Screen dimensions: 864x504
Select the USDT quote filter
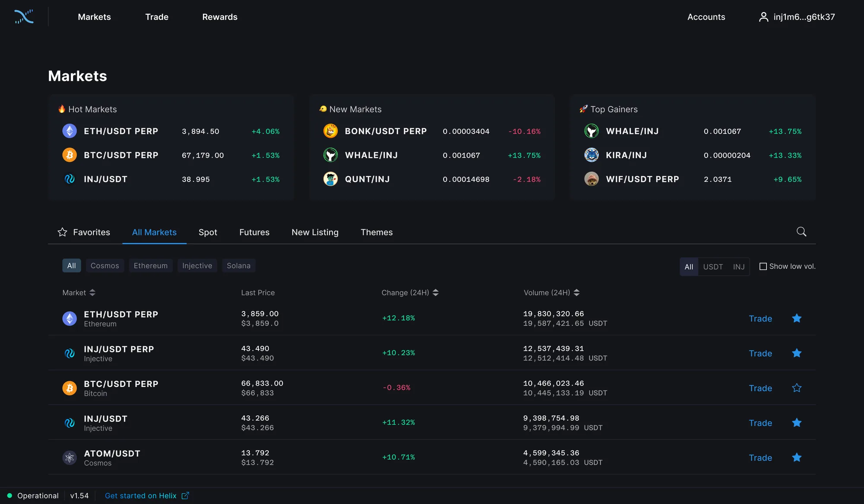713,267
